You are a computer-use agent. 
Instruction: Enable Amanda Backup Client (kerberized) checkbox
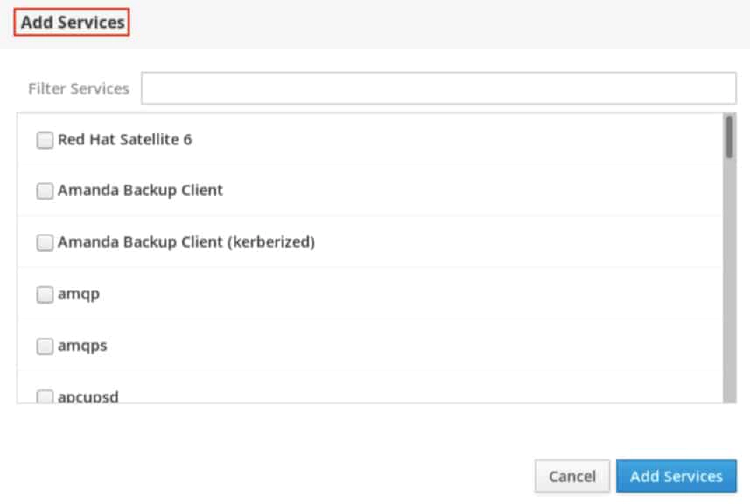click(x=45, y=242)
